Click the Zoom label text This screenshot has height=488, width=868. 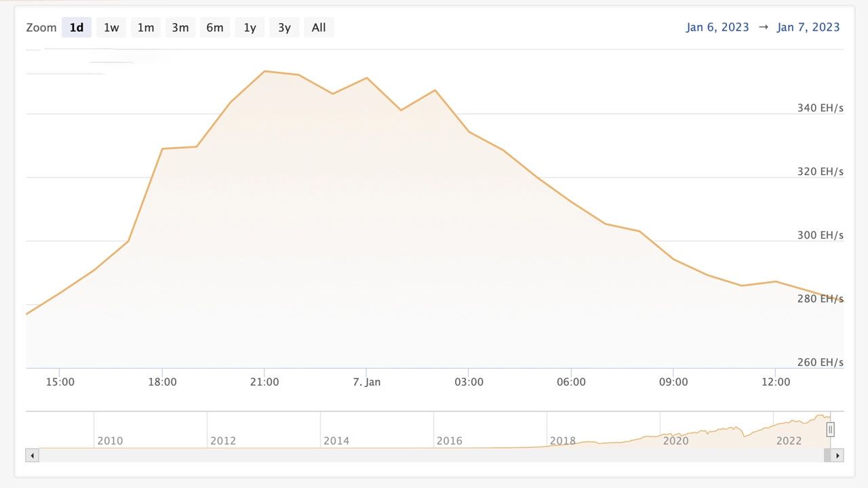(41, 28)
